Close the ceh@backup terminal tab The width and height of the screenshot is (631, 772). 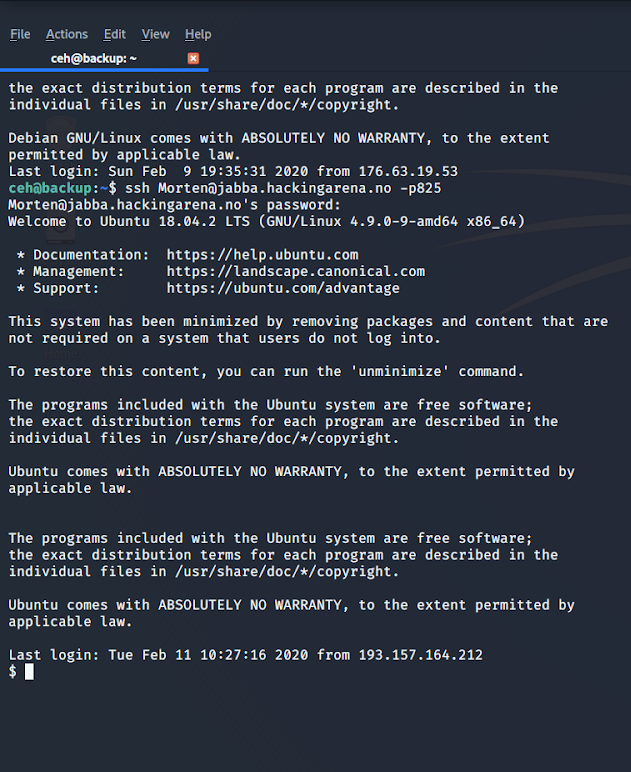pyautogui.click(x=193, y=59)
